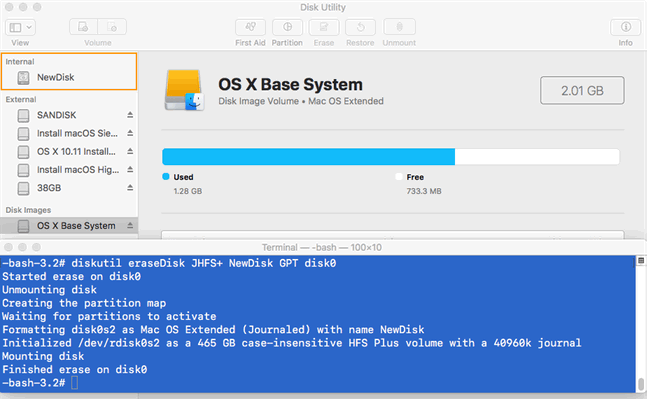The width and height of the screenshot is (647, 399).
Task: Click the diskutil eraseDisk command line
Action: (169, 263)
